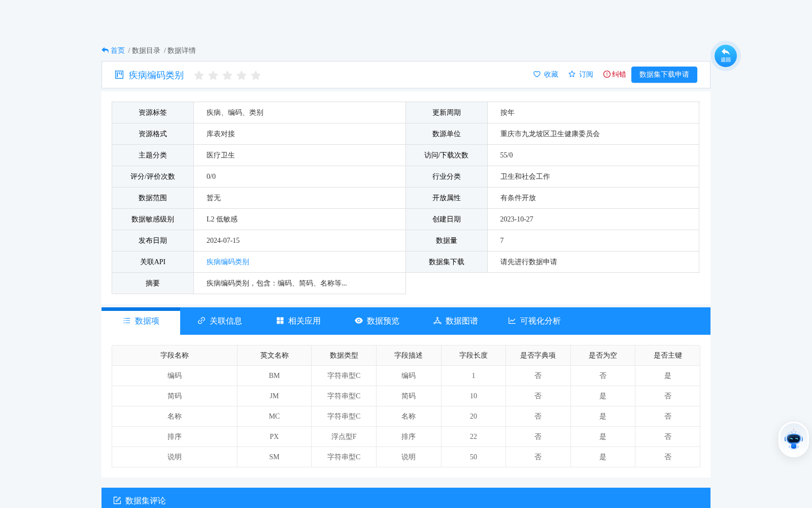
Task: Select the MC English name cell
Action: click(275, 416)
